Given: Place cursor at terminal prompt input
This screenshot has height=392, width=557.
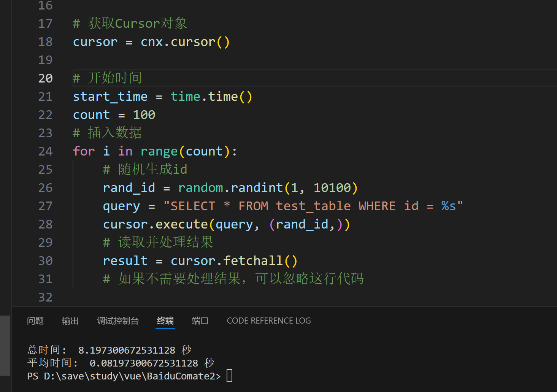Looking at the screenshot, I should 230,376.
